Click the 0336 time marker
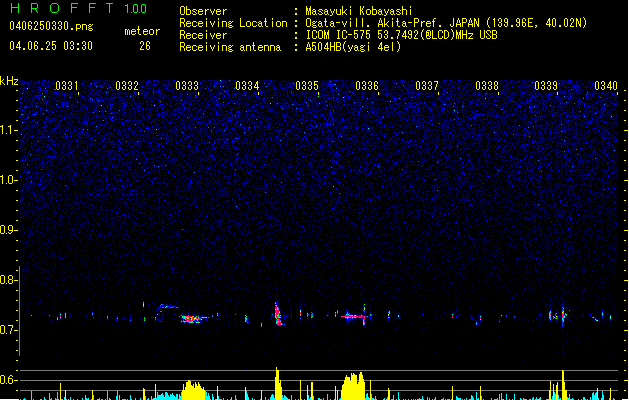This screenshot has height=400, width=629. 367,86
